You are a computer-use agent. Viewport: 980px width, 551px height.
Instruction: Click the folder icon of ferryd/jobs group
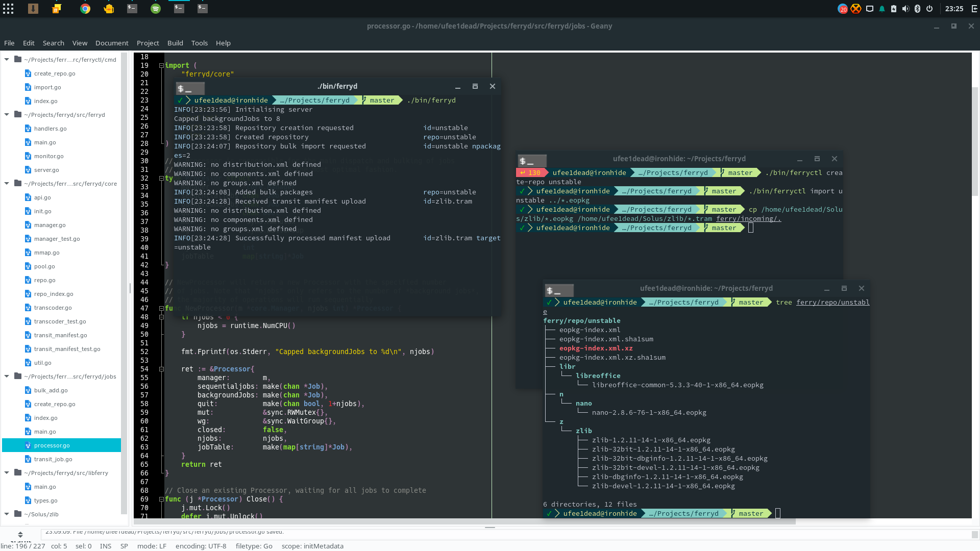18,376
